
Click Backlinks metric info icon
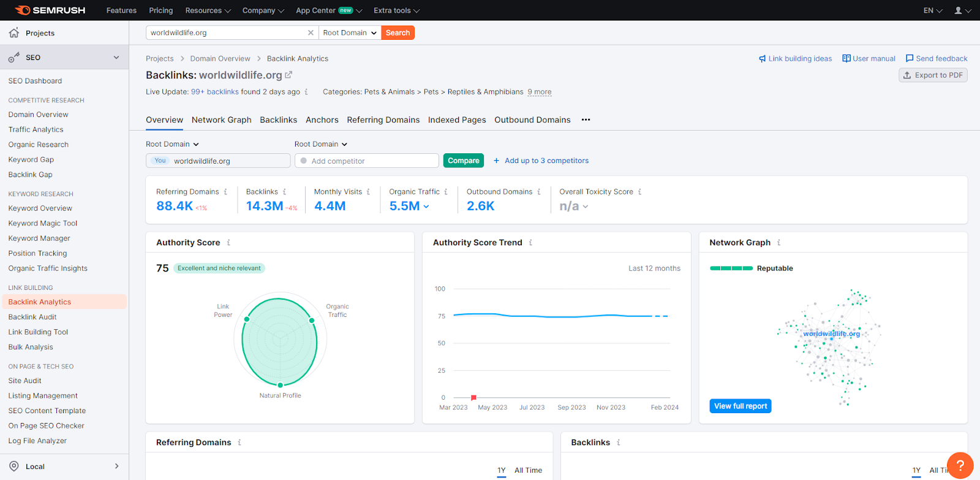pyautogui.click(x=284, y=192)
